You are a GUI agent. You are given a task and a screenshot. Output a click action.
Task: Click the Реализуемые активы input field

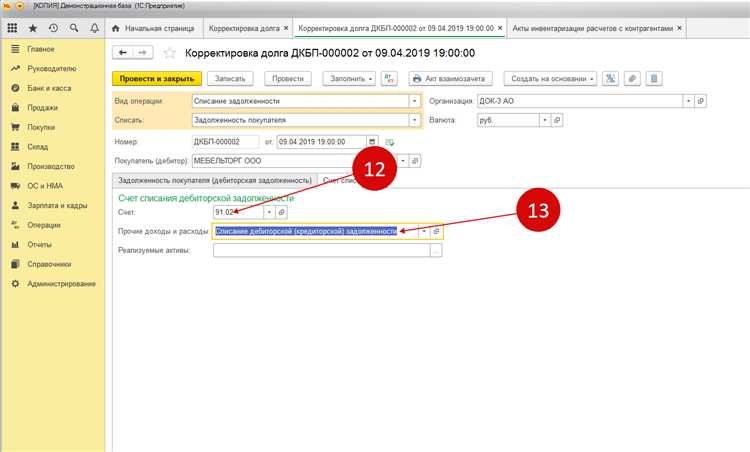click(x=321, y=250)
